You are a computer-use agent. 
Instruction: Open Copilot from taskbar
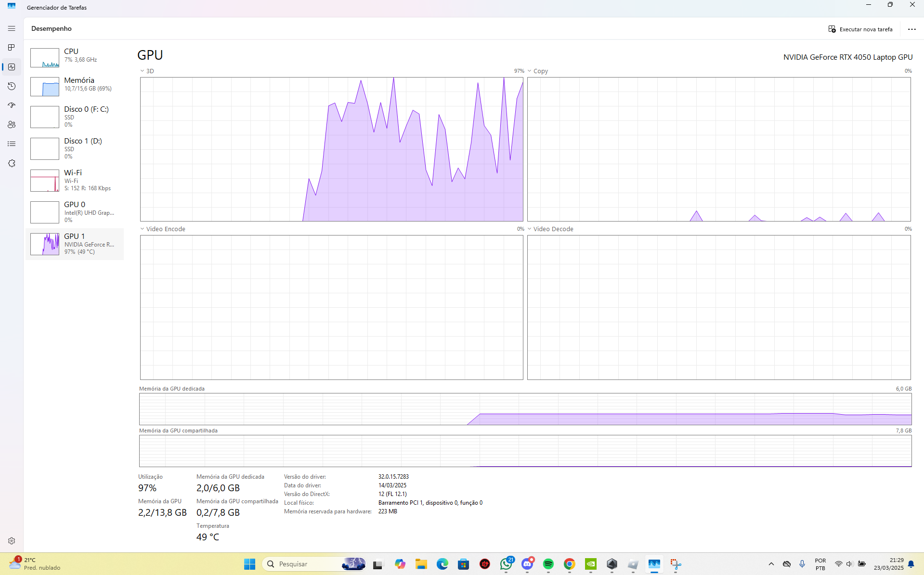coord(400,564)
